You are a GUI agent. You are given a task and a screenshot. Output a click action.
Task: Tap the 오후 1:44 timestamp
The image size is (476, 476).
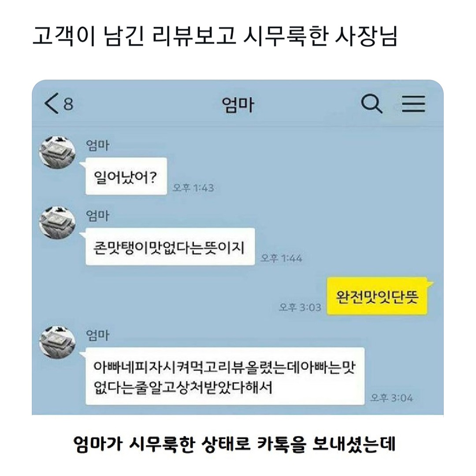click(x=281, y=258)
